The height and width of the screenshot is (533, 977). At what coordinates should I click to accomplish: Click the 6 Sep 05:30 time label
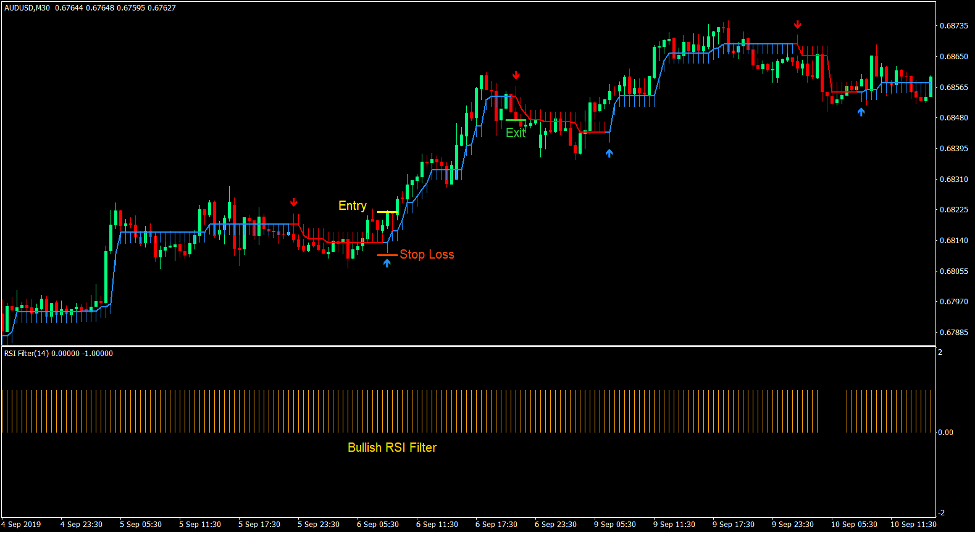point(379,524)
